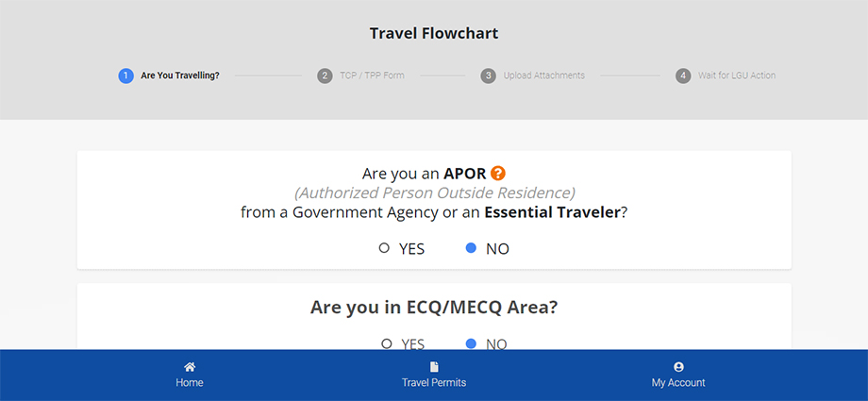868x401 pixels.
Task: Click step 3 circle for Upload Attachments
Action: click(x=488, y=75)
